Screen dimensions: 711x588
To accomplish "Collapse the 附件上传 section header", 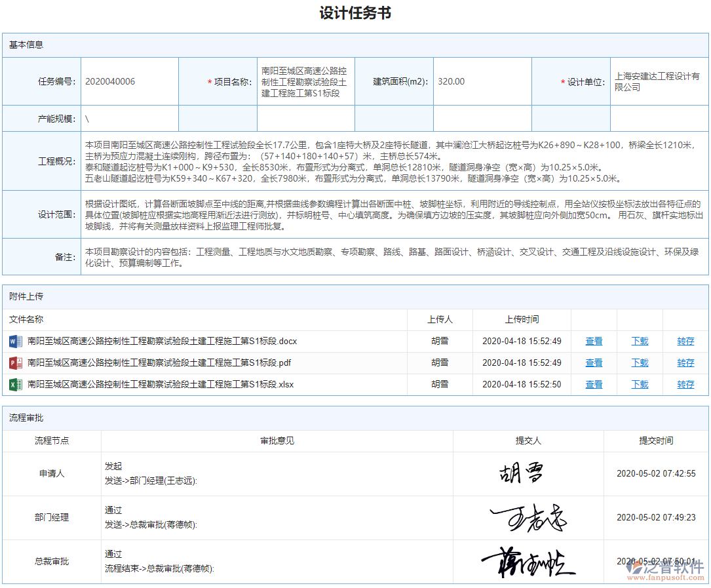I will click(24, 298).
